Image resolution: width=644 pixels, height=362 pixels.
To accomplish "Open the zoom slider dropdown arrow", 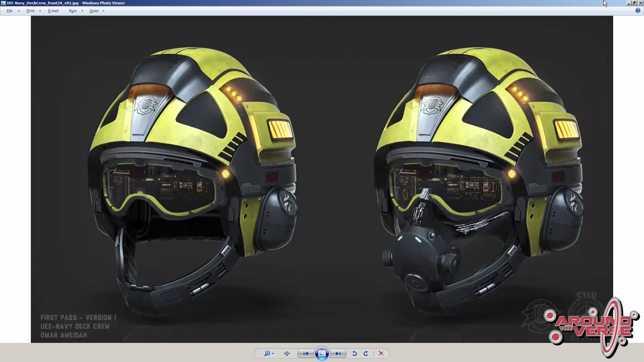I will tap(273, 354).
